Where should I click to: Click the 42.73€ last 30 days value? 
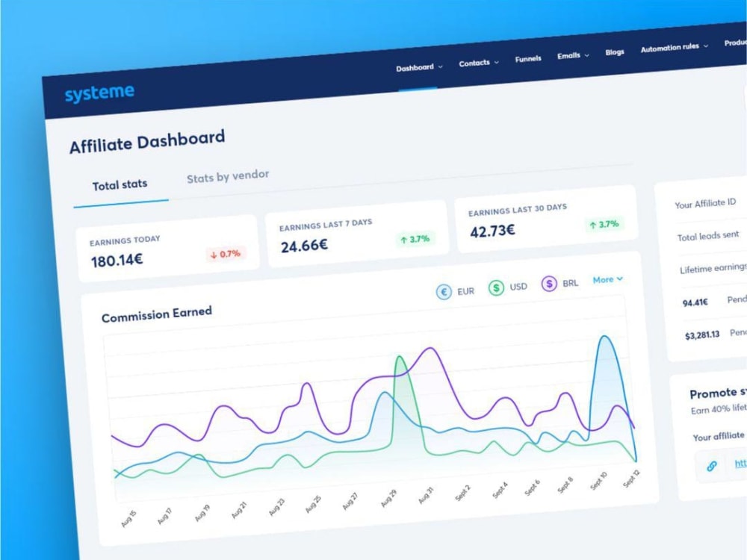492,231
